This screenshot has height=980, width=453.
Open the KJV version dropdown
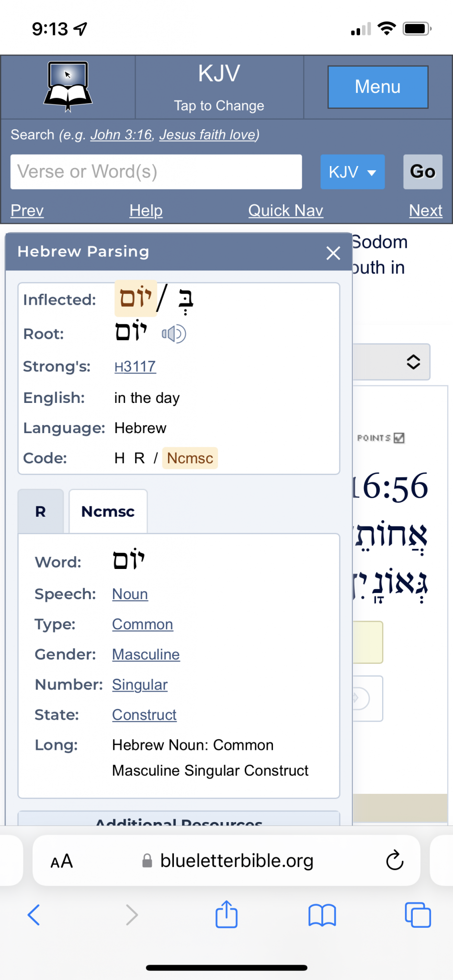click(x=352, y=172)
